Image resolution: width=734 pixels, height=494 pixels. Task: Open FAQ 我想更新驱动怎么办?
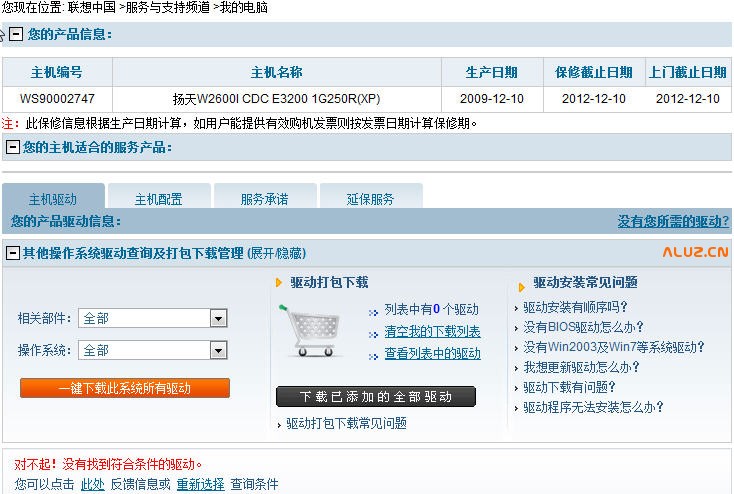pyautogui.click(x=581, y=367)
